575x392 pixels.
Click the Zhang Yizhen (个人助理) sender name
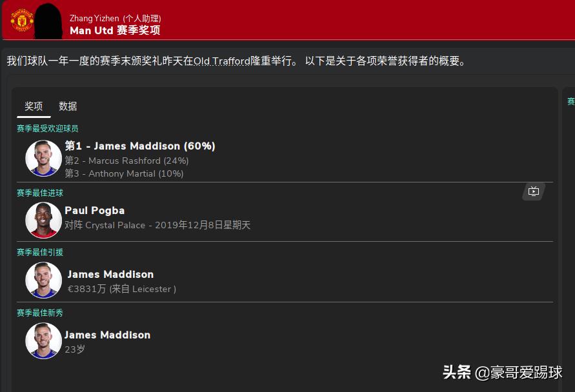point(115,18)
